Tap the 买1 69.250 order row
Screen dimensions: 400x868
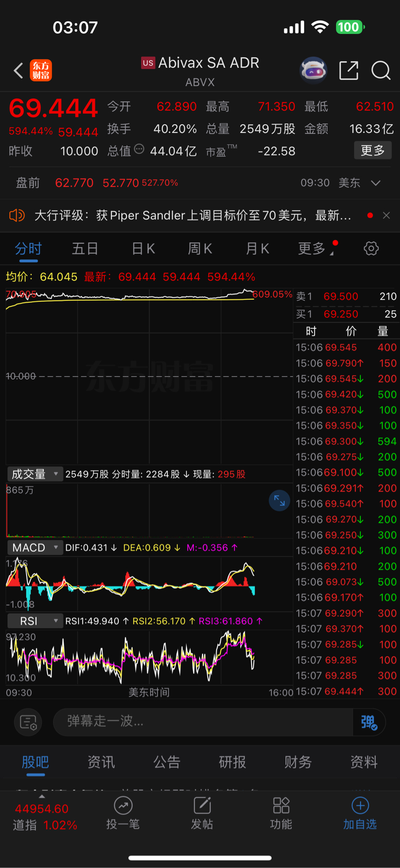pyautogui.click(x=346, y=314)
